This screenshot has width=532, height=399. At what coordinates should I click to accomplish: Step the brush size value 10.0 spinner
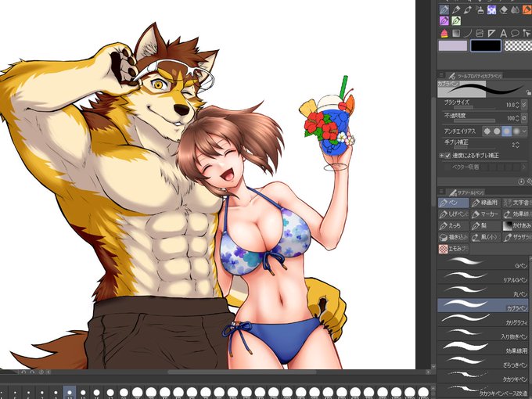tap(517, 105)
